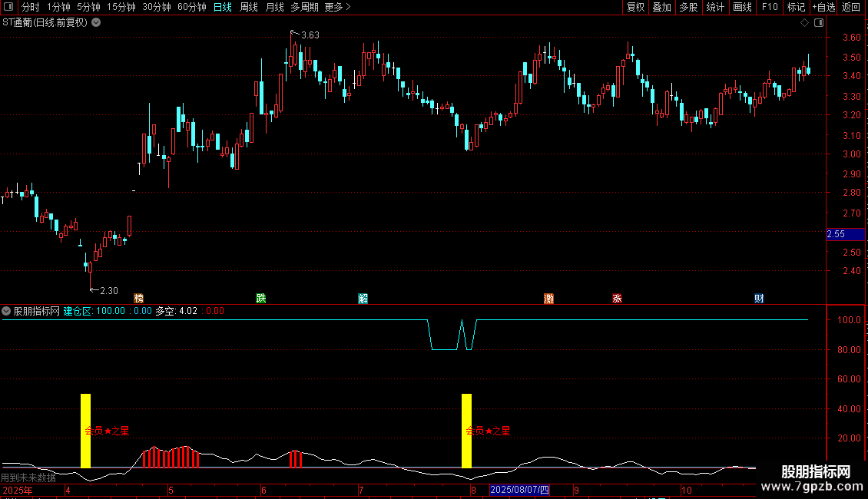Click the diamond marker icon

coord(805,23)
